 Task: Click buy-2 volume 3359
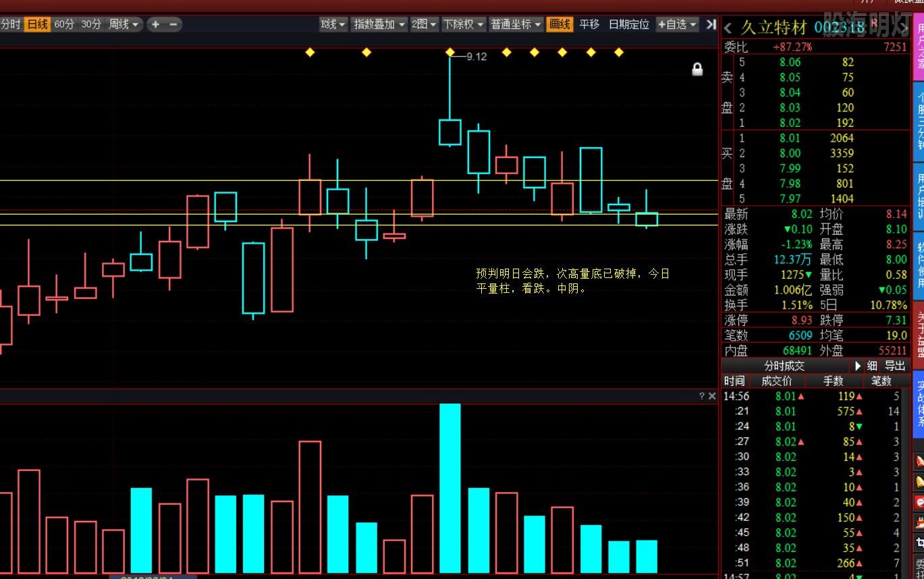841,153
